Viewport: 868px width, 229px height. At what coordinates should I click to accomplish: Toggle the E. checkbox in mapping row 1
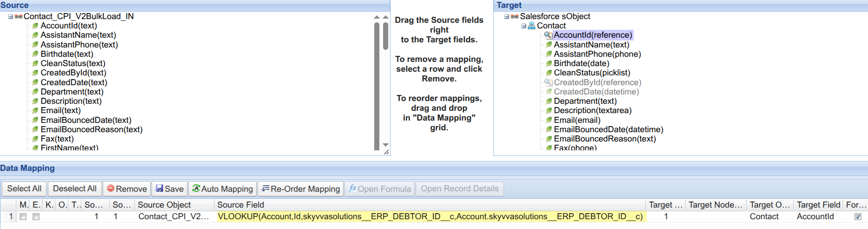click(36, 217)
